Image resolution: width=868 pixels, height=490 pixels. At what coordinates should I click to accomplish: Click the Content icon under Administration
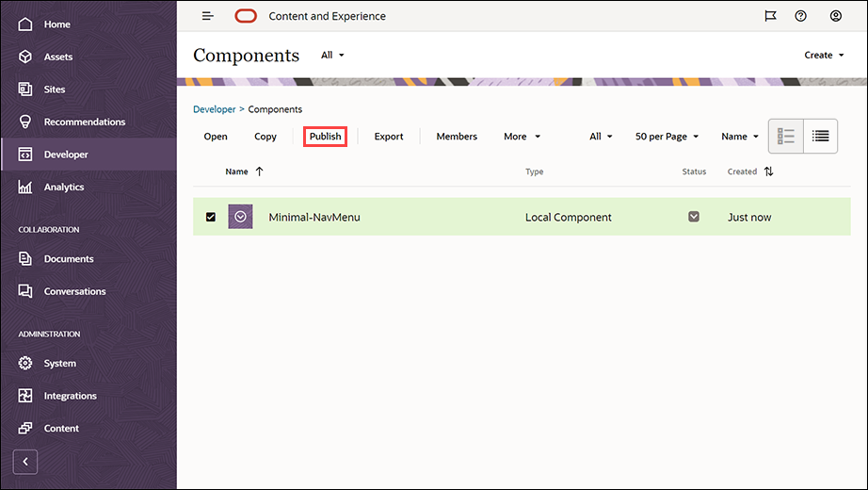pyautogui.click(x=24, y=428)
